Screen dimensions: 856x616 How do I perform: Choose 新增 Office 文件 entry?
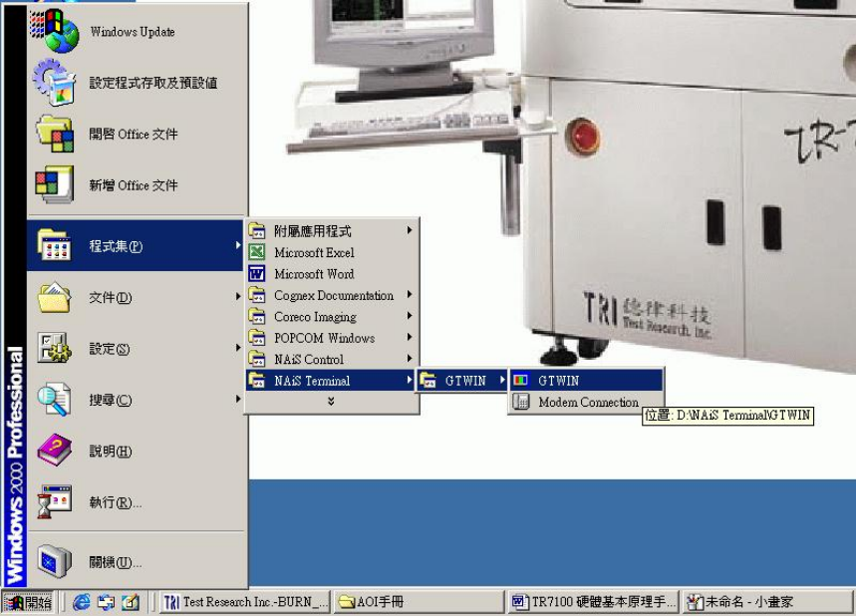(x=134, y=185)
